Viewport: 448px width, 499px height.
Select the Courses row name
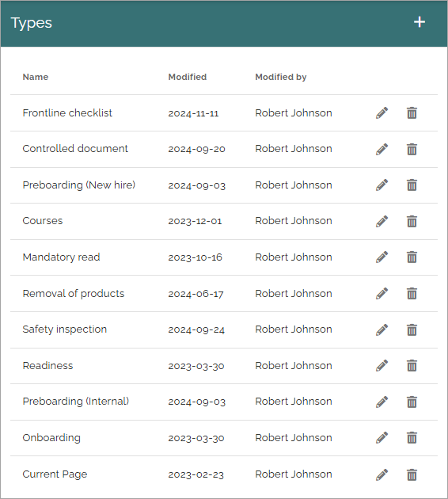[x=43, y=221]
